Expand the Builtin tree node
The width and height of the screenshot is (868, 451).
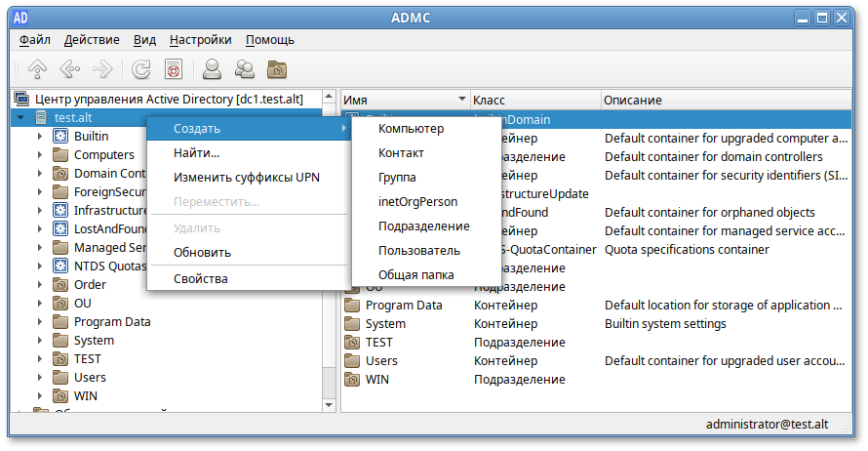[40, 137]
